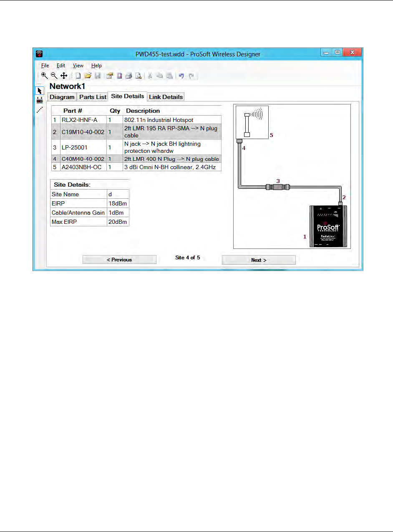393x532 pixels.
Task: Click the ProSoft app icon in the title bar
Action: [x=39, y=53]
